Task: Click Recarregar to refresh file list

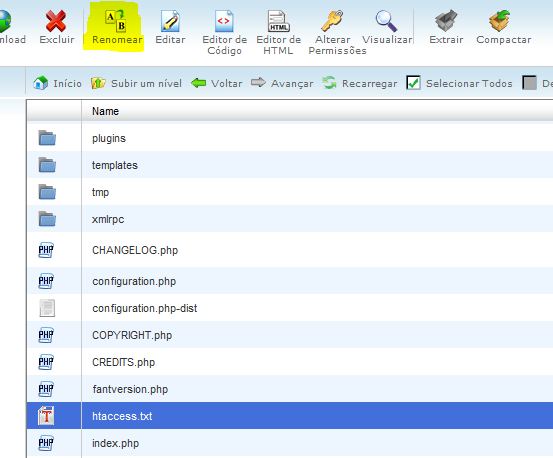Action: (359, 83)
